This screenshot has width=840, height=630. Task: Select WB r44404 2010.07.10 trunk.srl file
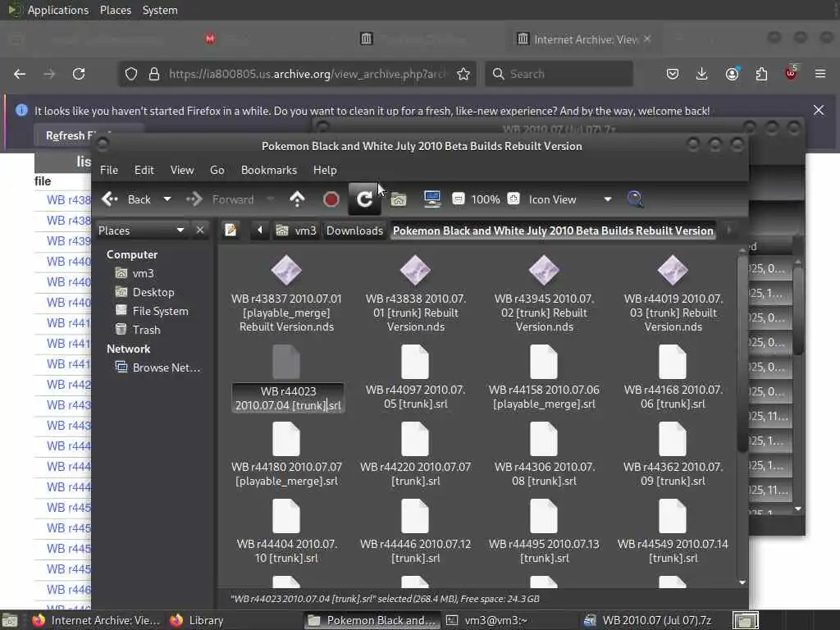click(x=286, y=532)
